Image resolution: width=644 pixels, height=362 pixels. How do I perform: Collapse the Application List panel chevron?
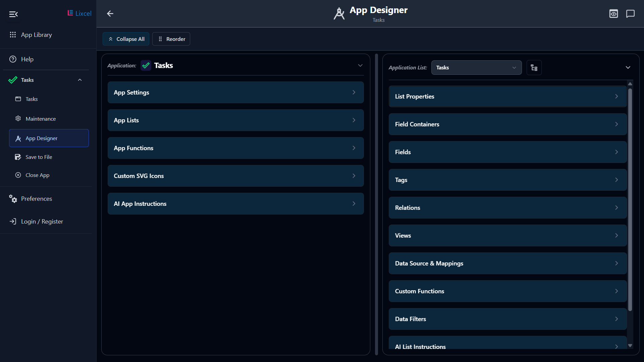point(628,68)
